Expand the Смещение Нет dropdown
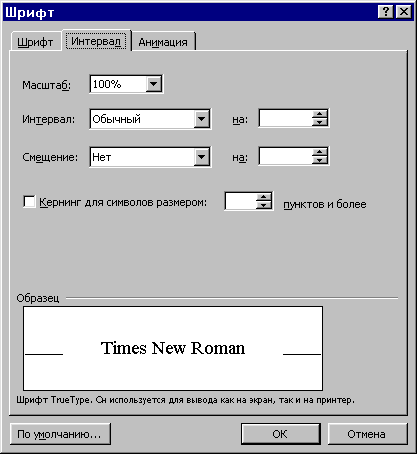 [x=202, y=156]
